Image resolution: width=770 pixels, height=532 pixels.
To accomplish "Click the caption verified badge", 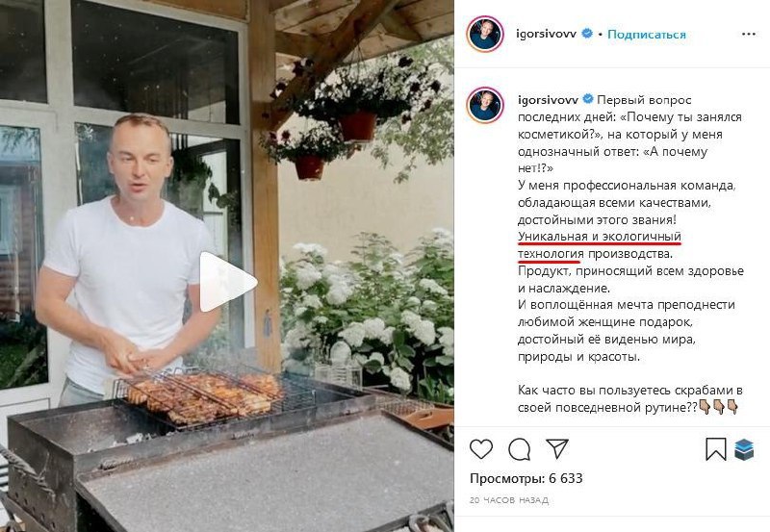I will pyautogui.click(x=588, y=100).
